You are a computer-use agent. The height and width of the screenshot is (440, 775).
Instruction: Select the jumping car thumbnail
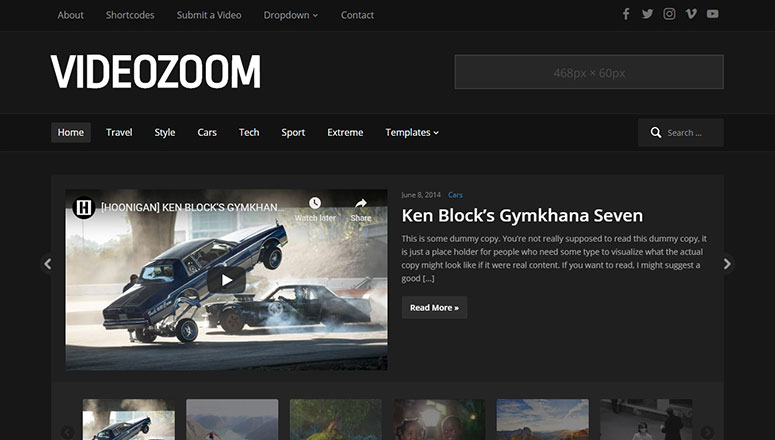129,419
